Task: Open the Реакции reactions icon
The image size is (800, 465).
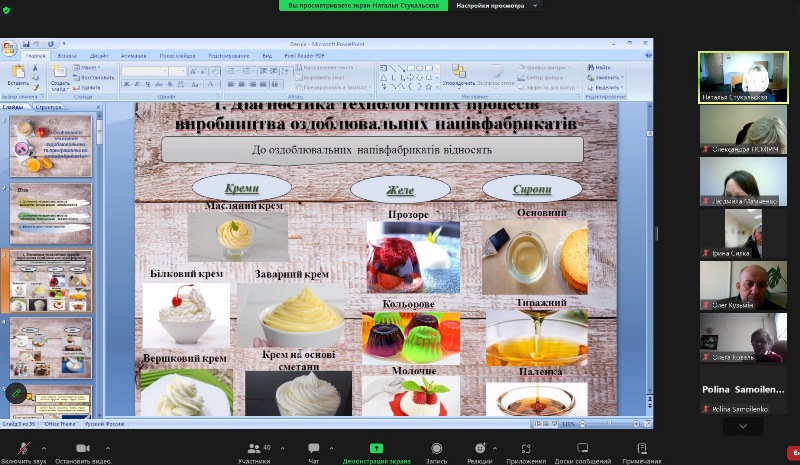Action: [480, 448]
